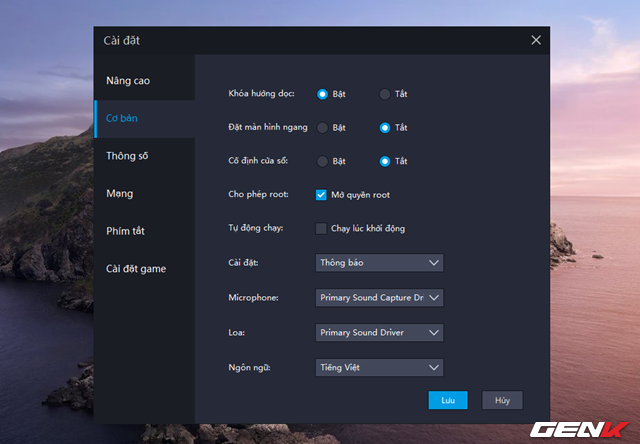Uncheck the Mở quyền root checkbox
Screen dimensions: 640x444
321,195
